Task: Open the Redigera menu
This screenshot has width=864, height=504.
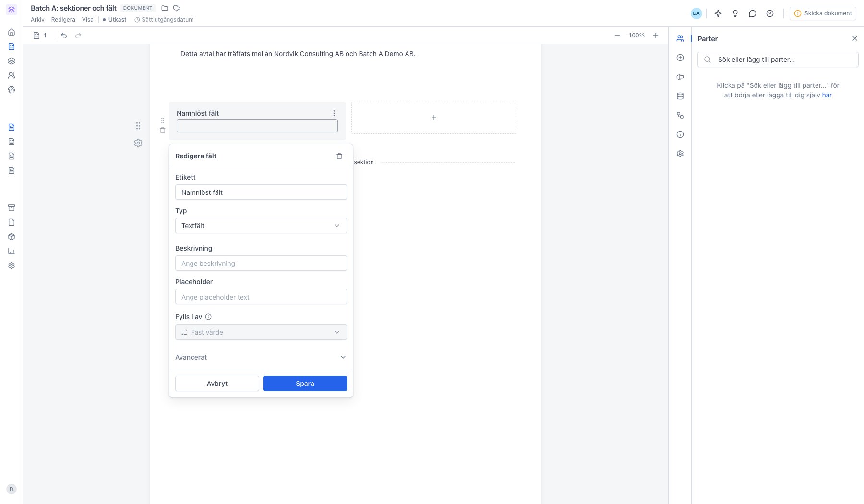Action: [63, 20]
